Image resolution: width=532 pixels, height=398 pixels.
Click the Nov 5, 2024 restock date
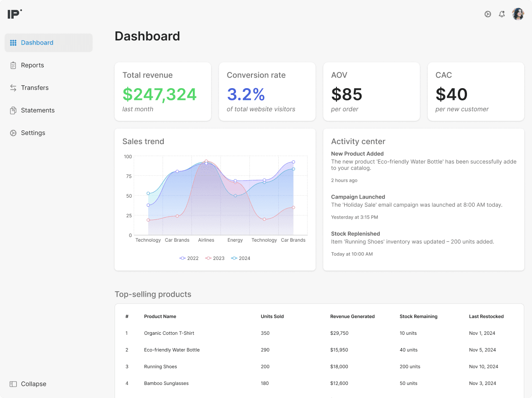(x=482, y=350)
